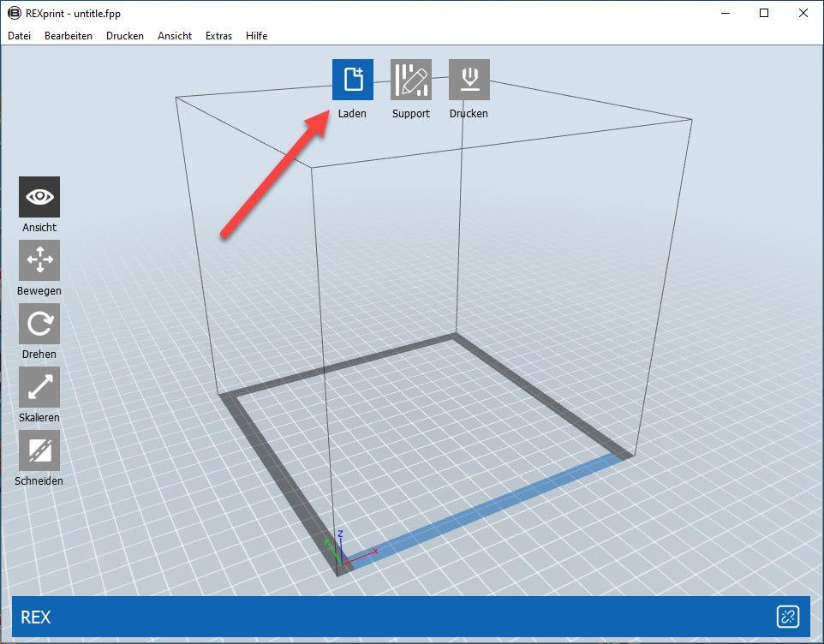Click the printer connection icon in REX bar
Image resolution: width=824 pixels, height=644 pixels.
(x=788, y=617)
